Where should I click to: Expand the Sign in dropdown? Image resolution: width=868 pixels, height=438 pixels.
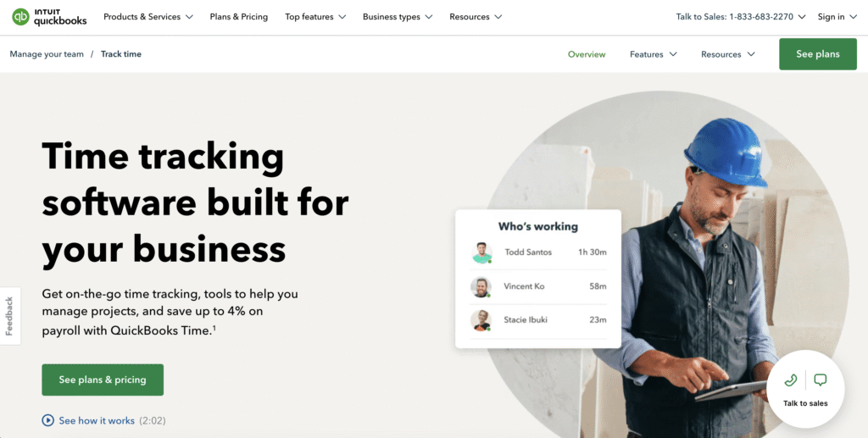click(x=837, y=17)
